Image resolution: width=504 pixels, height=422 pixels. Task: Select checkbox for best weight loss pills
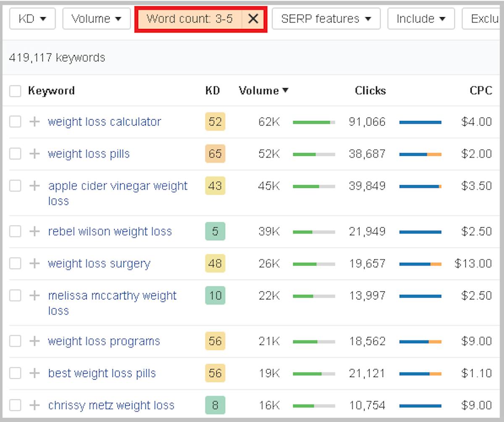click(15, 373)
